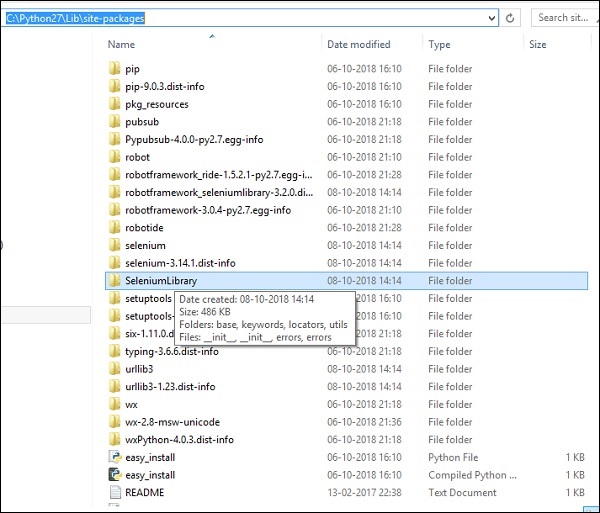The width and height of the screenshot is (600, 513).
Task: Click the SeleniumLibrary folder icon
Action: click(114, 281)
